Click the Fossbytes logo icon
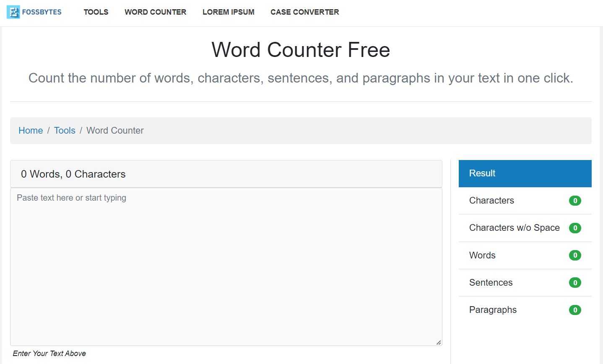 (x=13, y=12)
